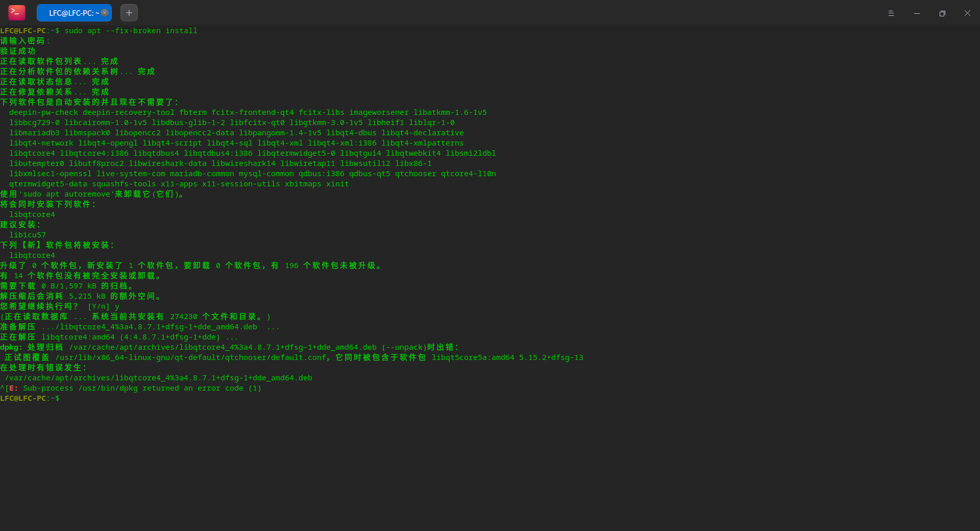Select the LFC@LFC-PC:~ tab
The image size is (980, 531).
(x=71, y=12)
